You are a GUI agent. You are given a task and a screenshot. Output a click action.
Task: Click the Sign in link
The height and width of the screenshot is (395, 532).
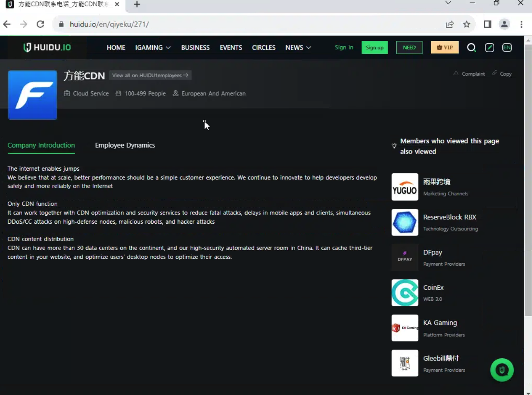click(344, 47)
